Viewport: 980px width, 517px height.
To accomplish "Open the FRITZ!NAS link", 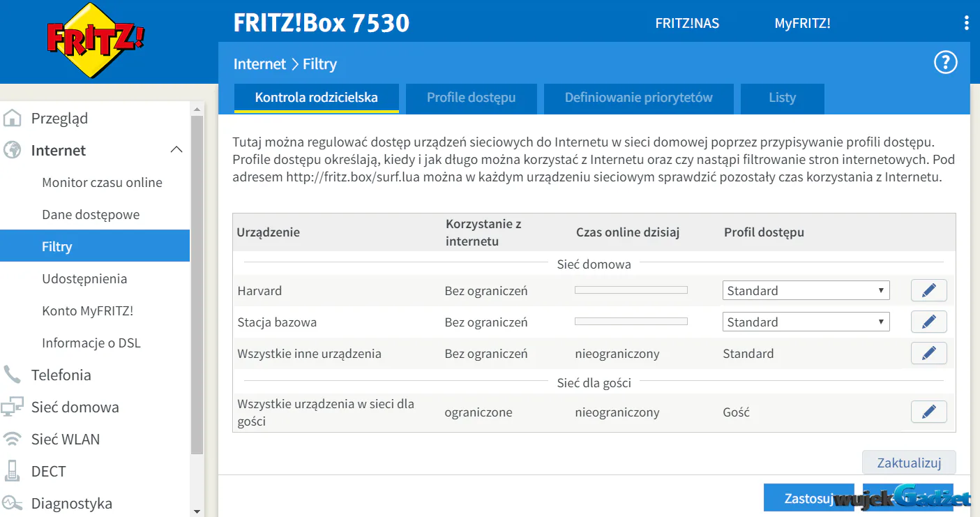I will tap(687, 23).
